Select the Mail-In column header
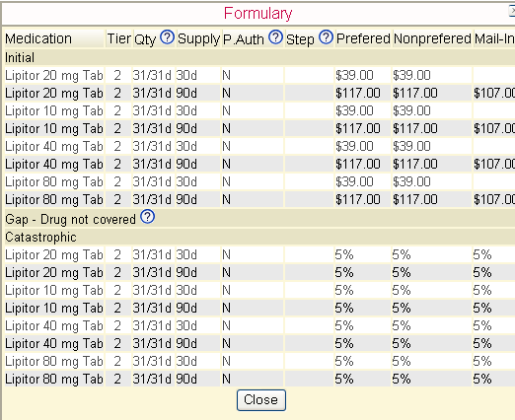Image resolution: width=515 pixels, height=420 pixels. coord(494,38)
